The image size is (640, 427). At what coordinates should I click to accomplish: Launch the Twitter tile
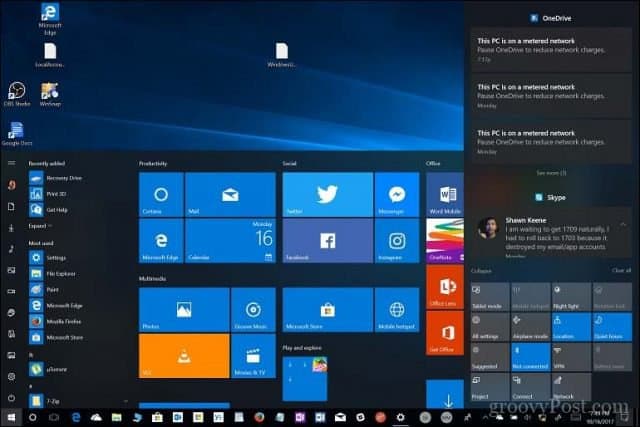[327, 194]
